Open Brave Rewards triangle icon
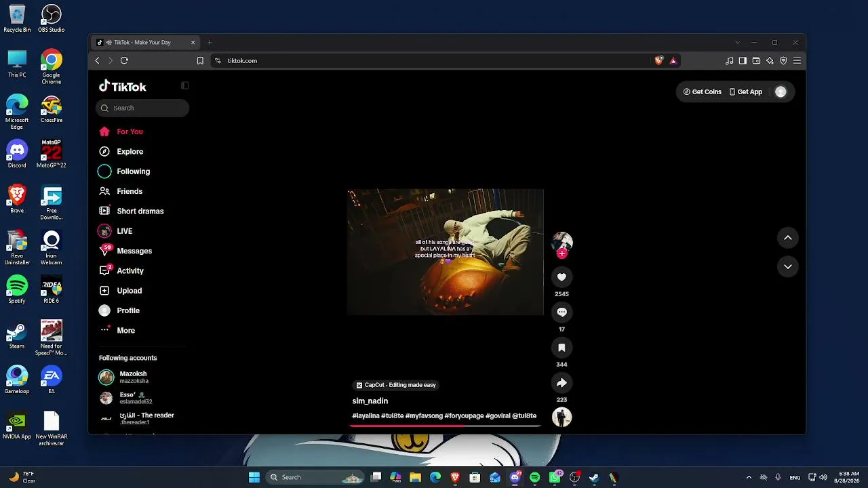 [x=673, y=60]
